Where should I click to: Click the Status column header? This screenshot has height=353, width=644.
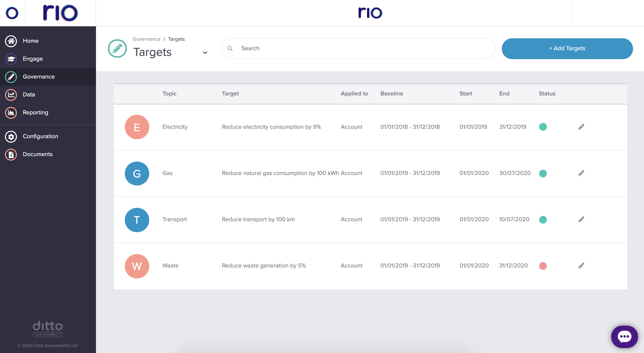[547, 94]
